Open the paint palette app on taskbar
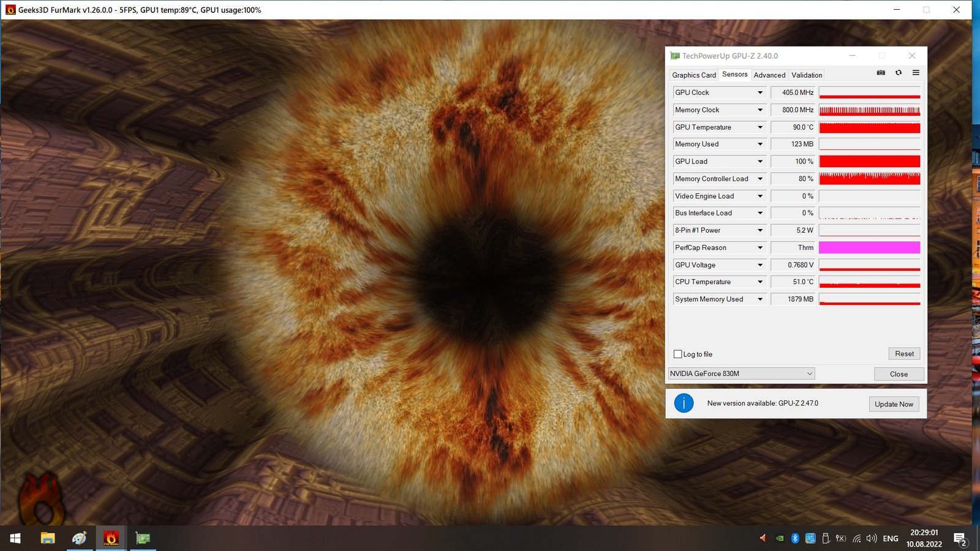This screenshot has width=980, height=551. pyautogui.click(x=80, y=538)
